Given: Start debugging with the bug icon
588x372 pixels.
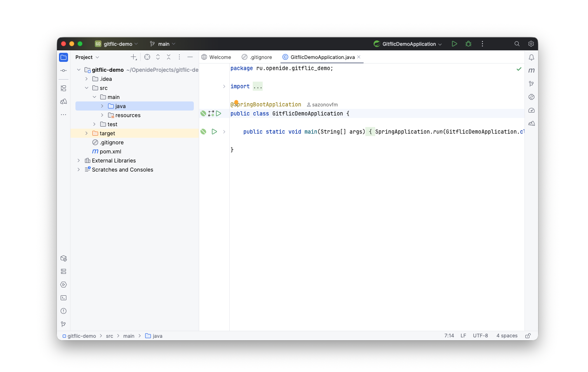Looking at the screenshot, I should click(x=468, y=44).
